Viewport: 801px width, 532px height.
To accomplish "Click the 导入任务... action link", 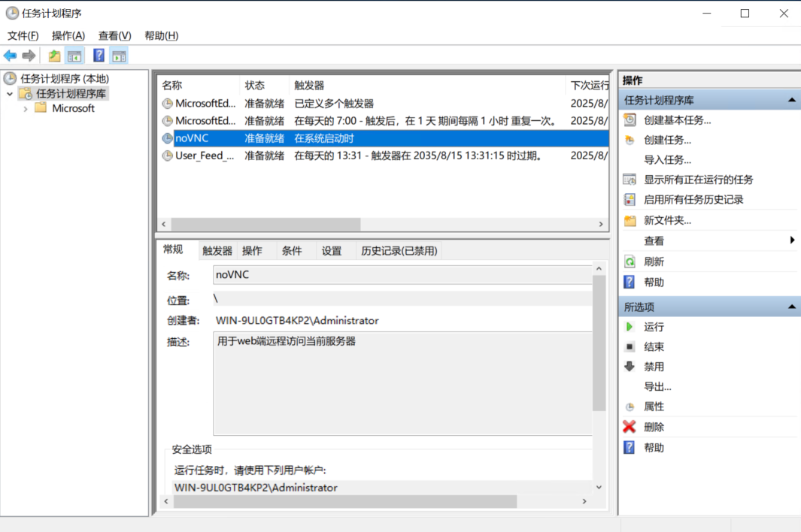I will pyautogui.click(x=667, y=160).
